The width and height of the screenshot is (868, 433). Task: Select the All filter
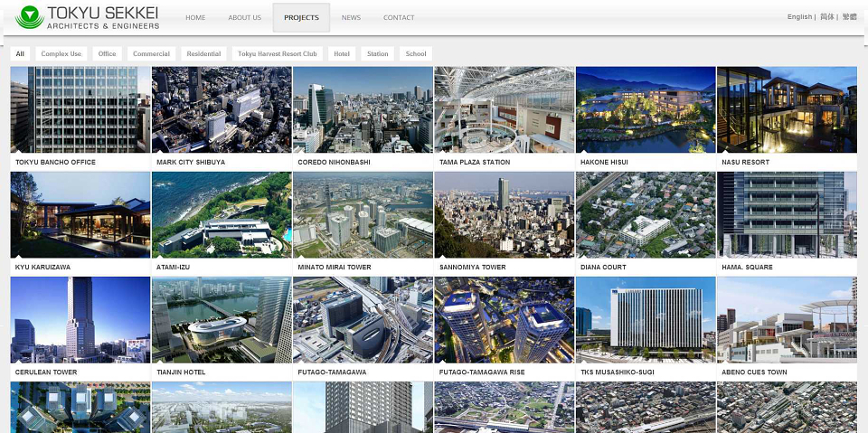point(20,53)
